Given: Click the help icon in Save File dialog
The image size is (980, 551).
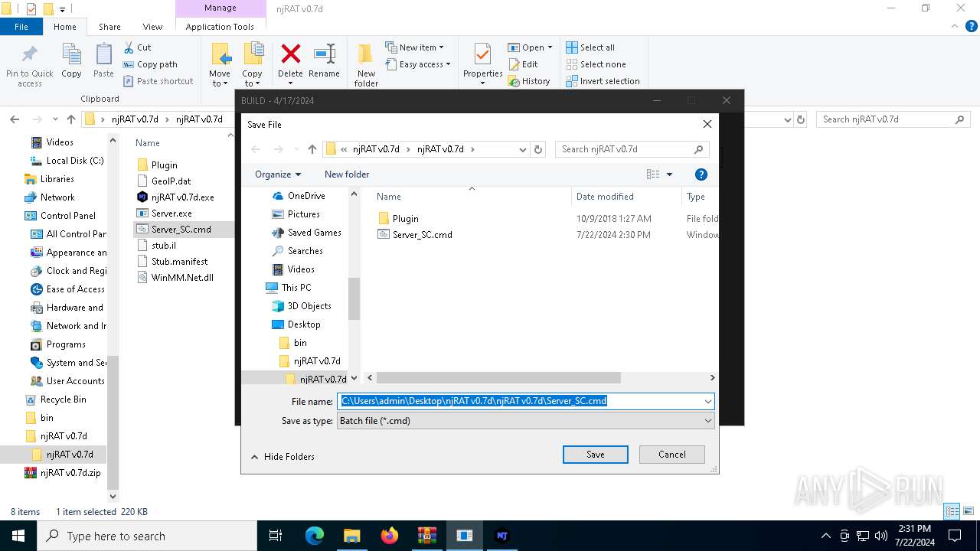Looking at the screenshot, I should [701, 174].
